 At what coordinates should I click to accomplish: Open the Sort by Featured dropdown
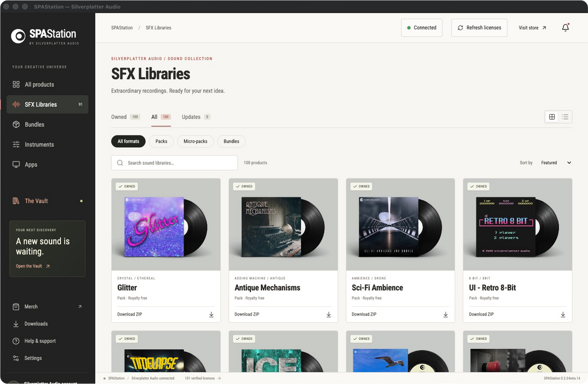click(x=556, y=163)
